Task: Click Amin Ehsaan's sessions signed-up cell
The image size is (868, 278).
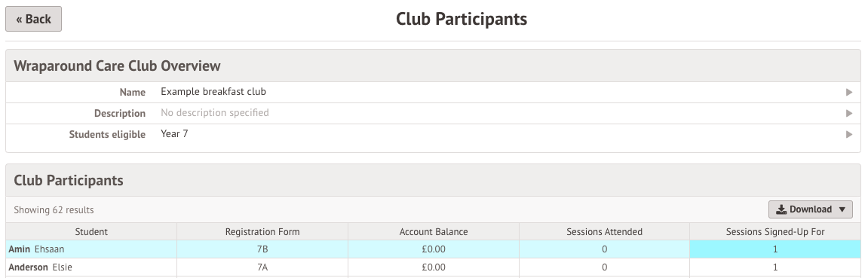Action: tap(775, 249)
